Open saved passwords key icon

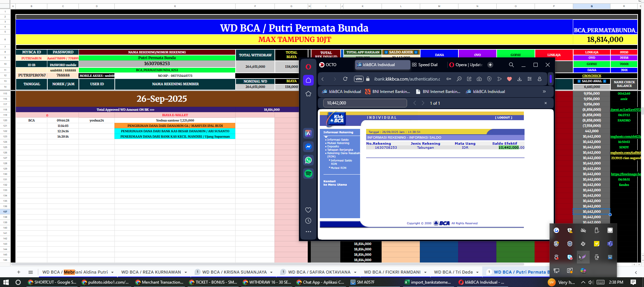449,79
